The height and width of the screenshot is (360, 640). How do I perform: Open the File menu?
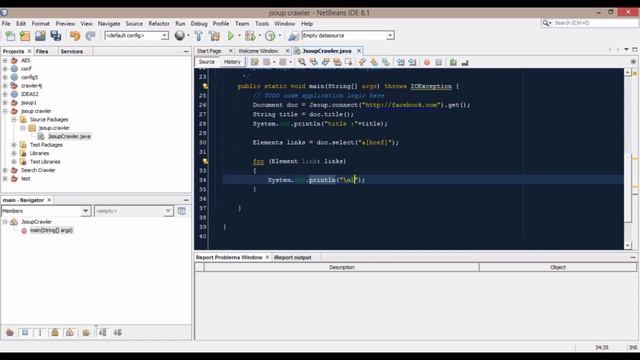click(6, 24)
